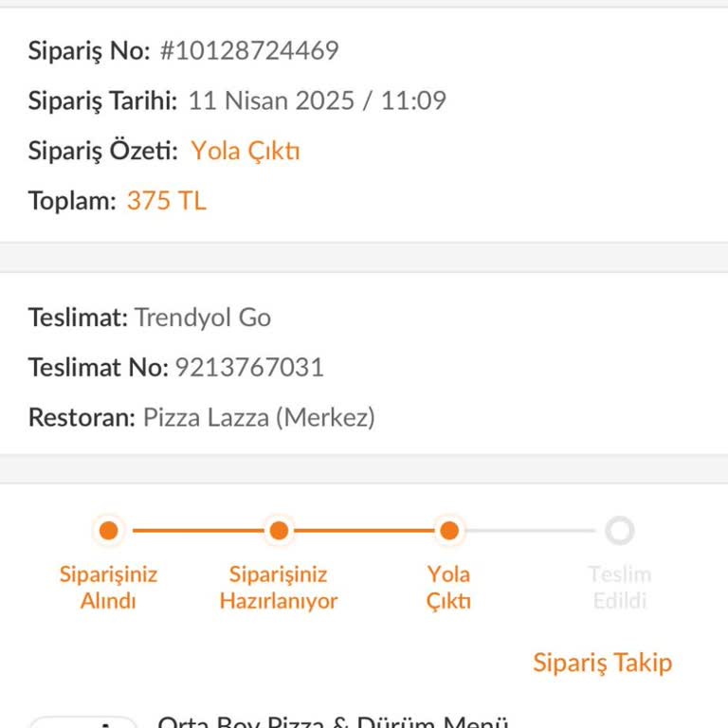Image resolution: width=728 pixels, height=728 pixels.
Task: Tap the Yola Çıktı label in the tracker
Action: click(448, 588)
